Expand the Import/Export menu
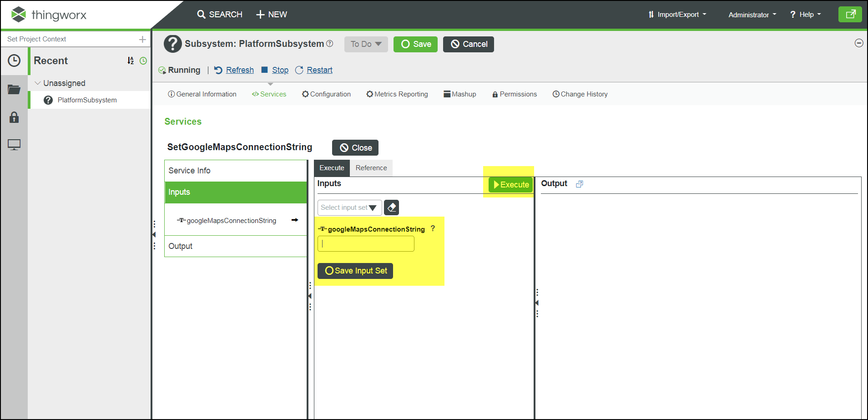The image size is (868, 420). pyautogui.click(x=677, y=15)
